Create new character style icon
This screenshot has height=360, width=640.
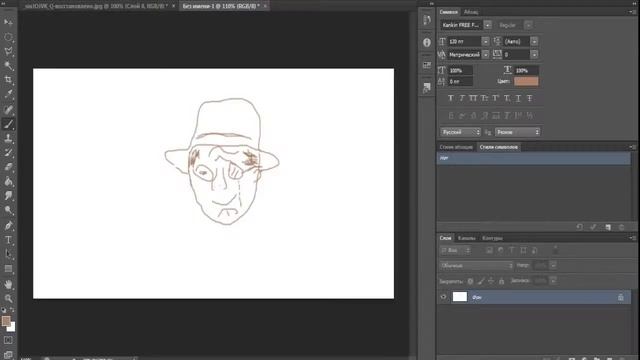(608, 227)
